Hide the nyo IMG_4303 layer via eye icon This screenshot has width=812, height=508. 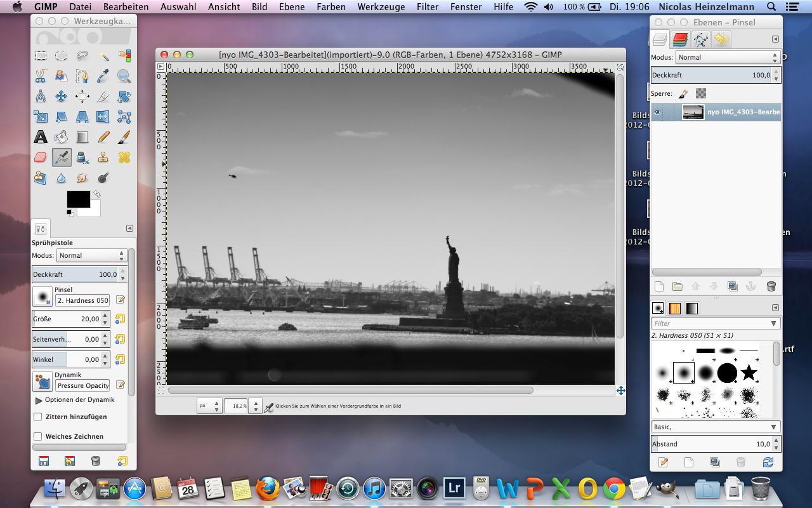tap(657, 112)
